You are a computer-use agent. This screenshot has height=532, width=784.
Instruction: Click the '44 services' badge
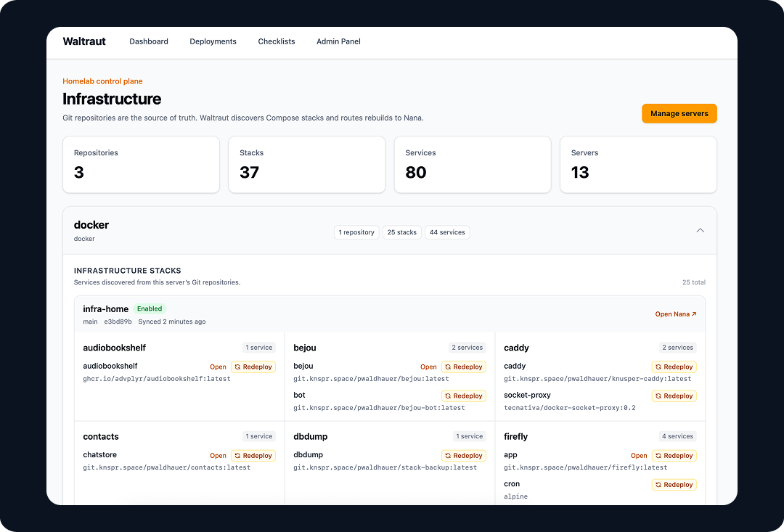pos(447,232)
